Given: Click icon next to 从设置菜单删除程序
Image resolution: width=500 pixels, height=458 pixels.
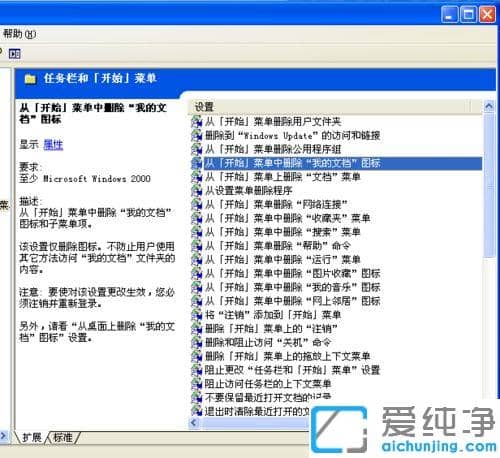Looking at the screenshot, I should [x=197, y=191].
